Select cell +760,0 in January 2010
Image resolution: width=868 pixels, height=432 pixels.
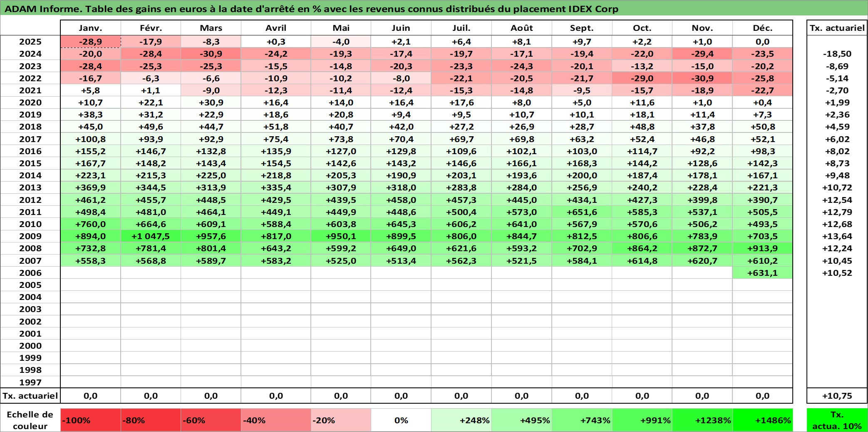click(90, 224)
